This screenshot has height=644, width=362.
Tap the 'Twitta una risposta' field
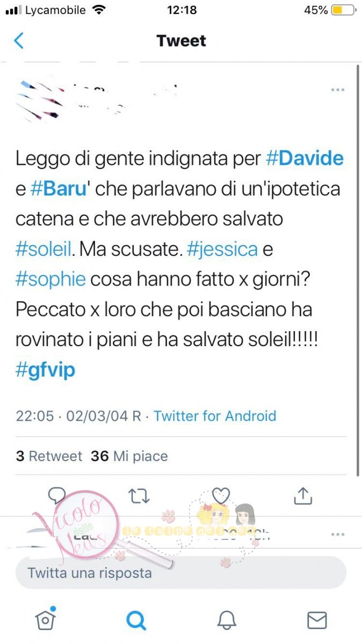pos(181,573)
